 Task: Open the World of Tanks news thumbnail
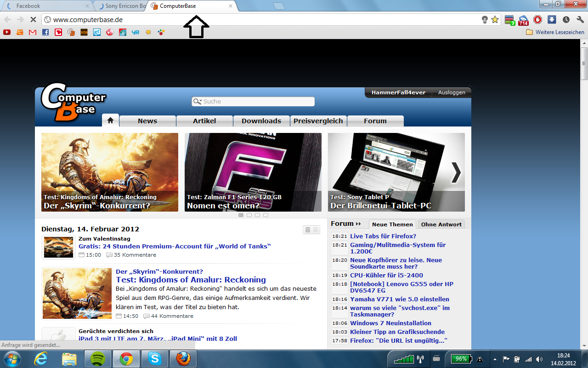click(58, 247)
